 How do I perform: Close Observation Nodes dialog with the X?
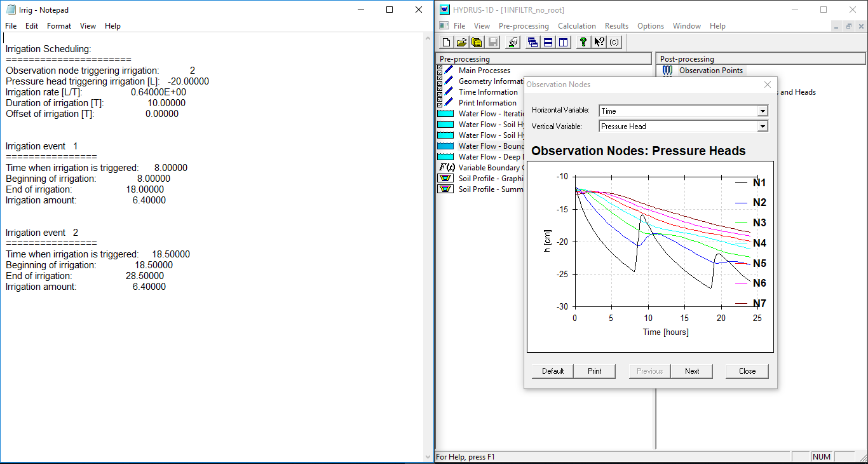pos(767,85)
